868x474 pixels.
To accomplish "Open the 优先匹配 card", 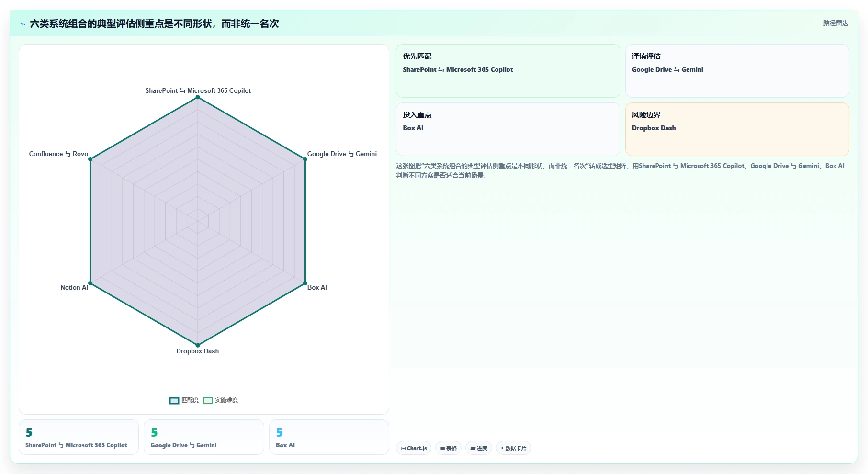I will 508,71.
